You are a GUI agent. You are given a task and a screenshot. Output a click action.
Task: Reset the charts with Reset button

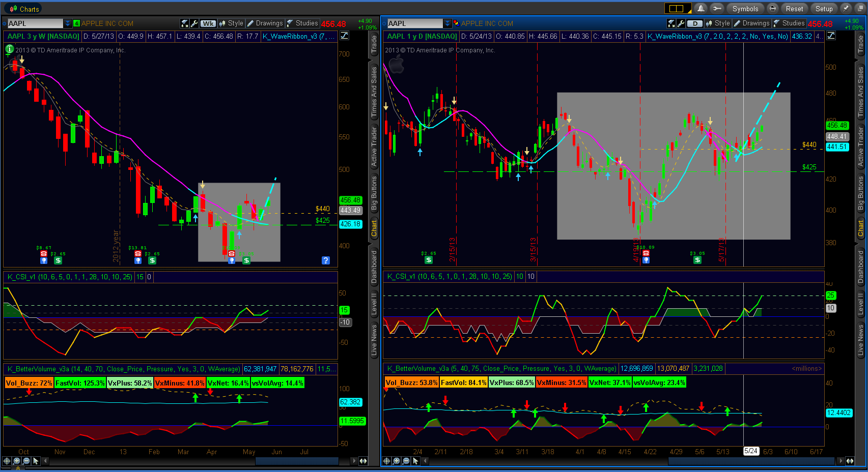[794, 9]
